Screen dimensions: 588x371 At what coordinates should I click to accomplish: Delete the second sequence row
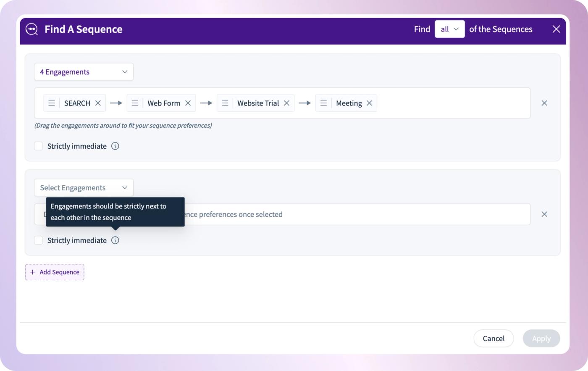[x=544, y=214]
